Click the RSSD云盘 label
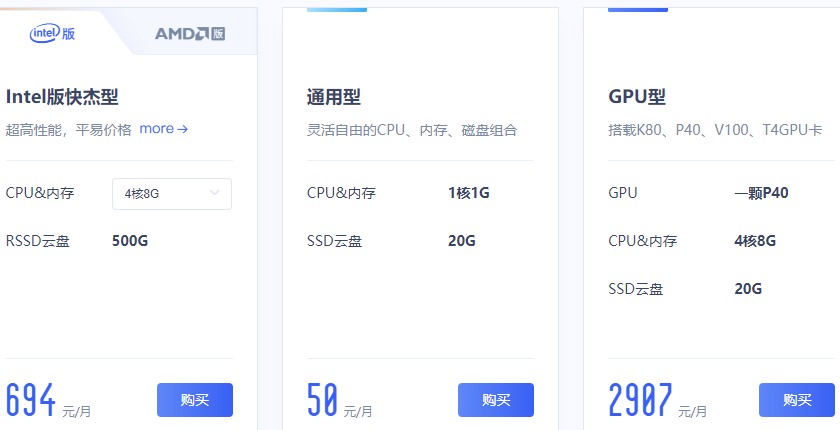The height and width of the screenshot is (430, 840). pyautogui.click(x=38, y=241)
